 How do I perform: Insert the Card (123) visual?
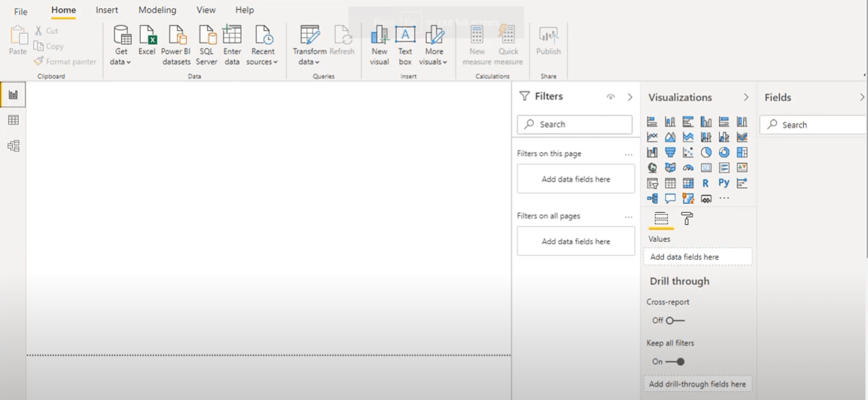click(706, 167)
